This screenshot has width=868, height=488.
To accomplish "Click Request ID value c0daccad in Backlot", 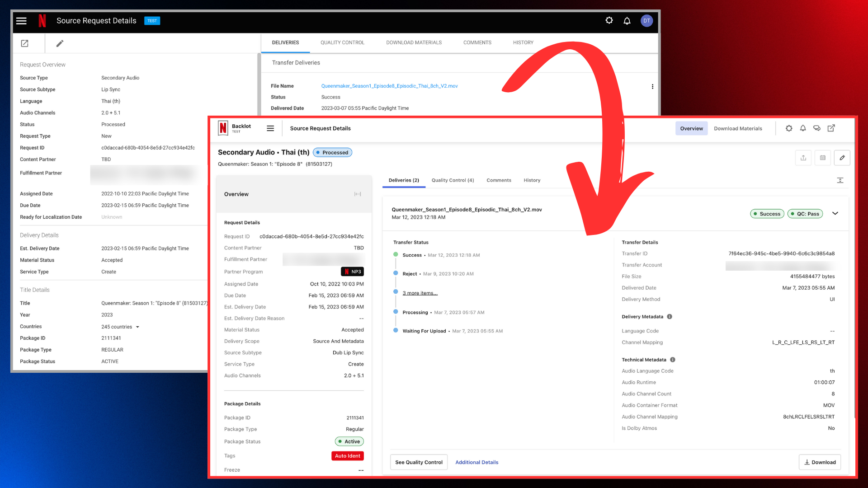I will click(x=311, y=236).
